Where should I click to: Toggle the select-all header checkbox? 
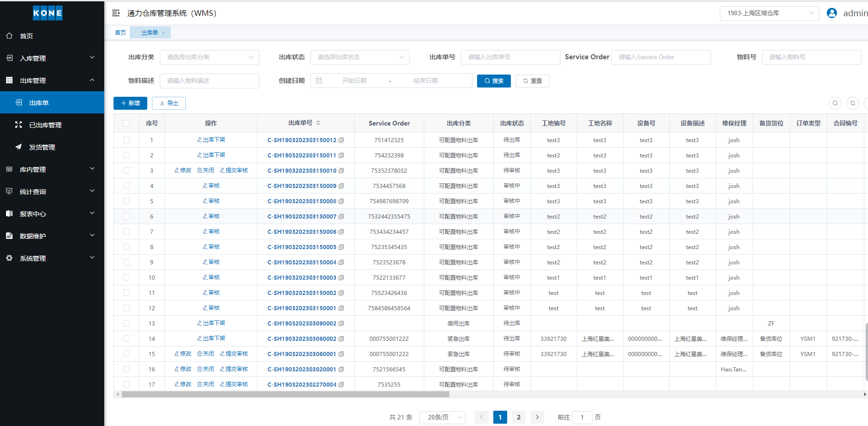pyautogui.click(x=126, y=123)
